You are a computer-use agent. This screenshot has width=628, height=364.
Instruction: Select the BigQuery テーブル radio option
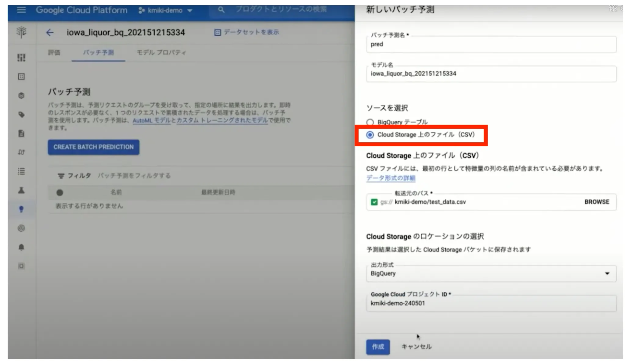point(370,122)
